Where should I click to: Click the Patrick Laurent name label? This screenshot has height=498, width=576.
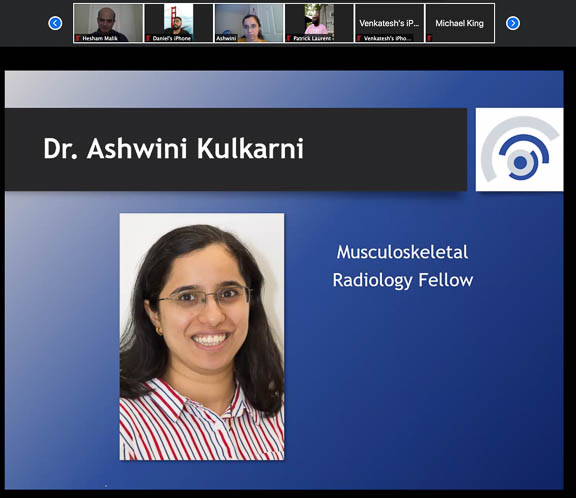point(313,38)
